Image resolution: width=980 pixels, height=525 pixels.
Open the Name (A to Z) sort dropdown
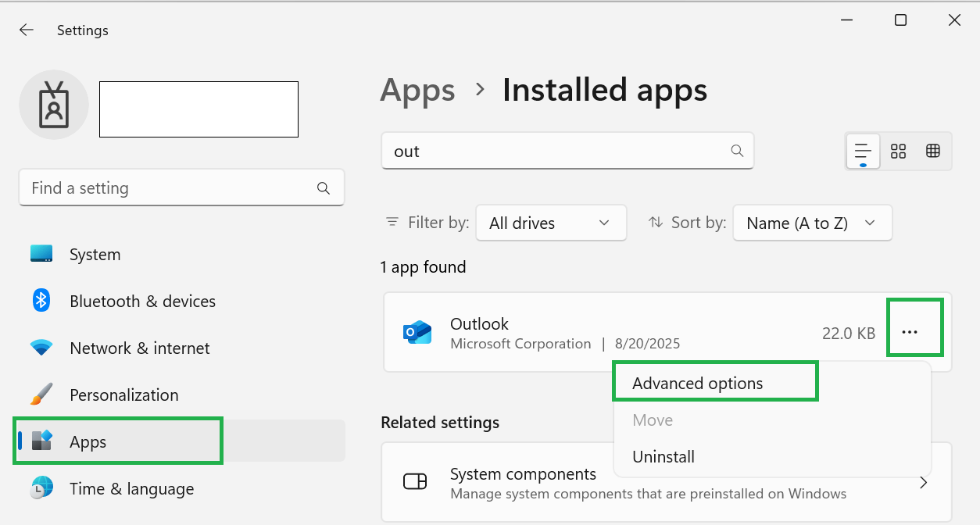tap(813, 223)
